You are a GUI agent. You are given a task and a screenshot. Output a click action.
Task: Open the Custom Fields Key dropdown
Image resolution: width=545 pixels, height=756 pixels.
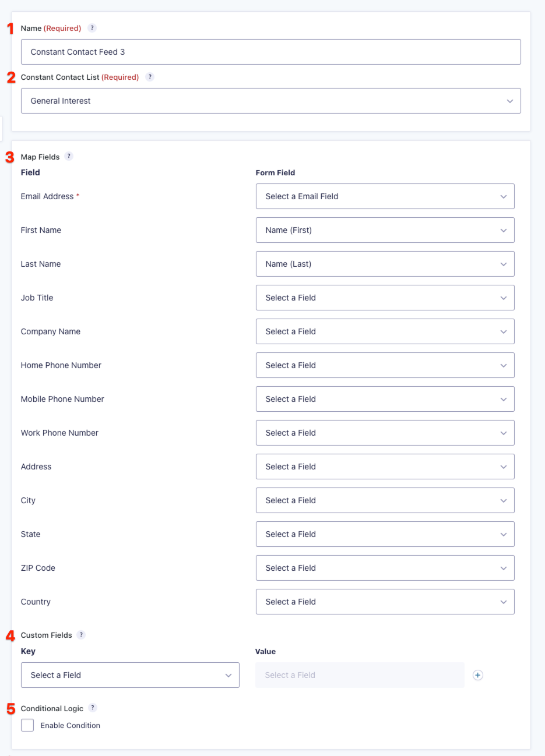click(x=130, y=675)
